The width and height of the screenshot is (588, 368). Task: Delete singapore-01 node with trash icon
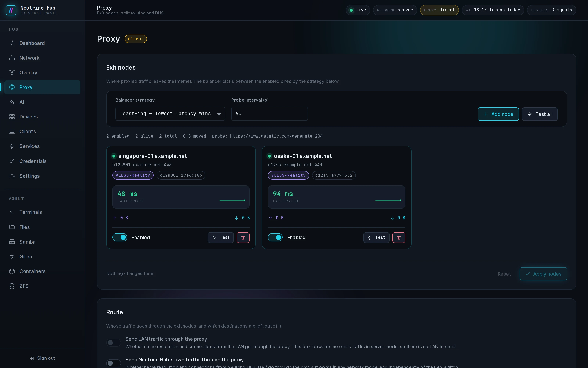[243, 238]
